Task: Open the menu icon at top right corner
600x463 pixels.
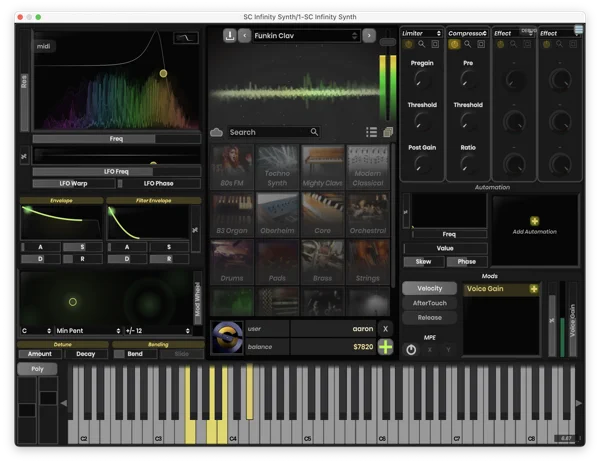Action: (579, 29)
